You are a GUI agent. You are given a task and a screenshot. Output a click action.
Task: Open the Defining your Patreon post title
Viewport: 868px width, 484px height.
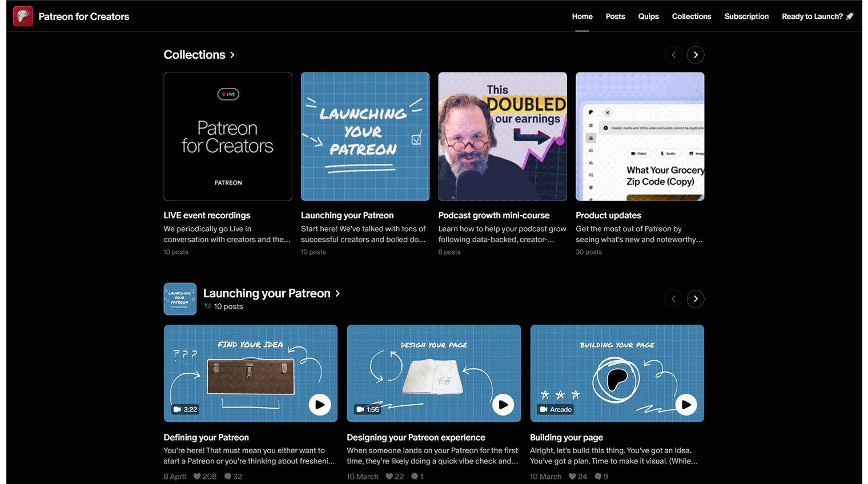pyautogui.click(x=206, y=437)
